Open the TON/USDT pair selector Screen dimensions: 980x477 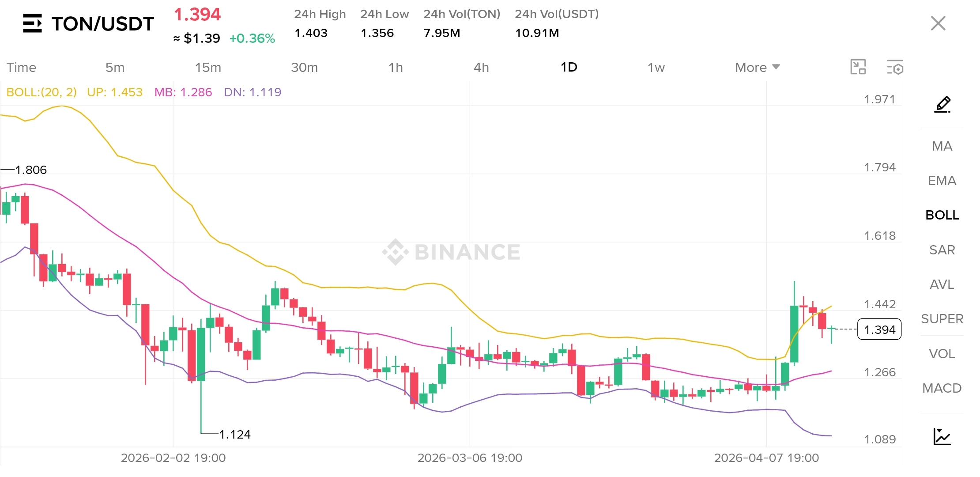[x=102, y=24]
